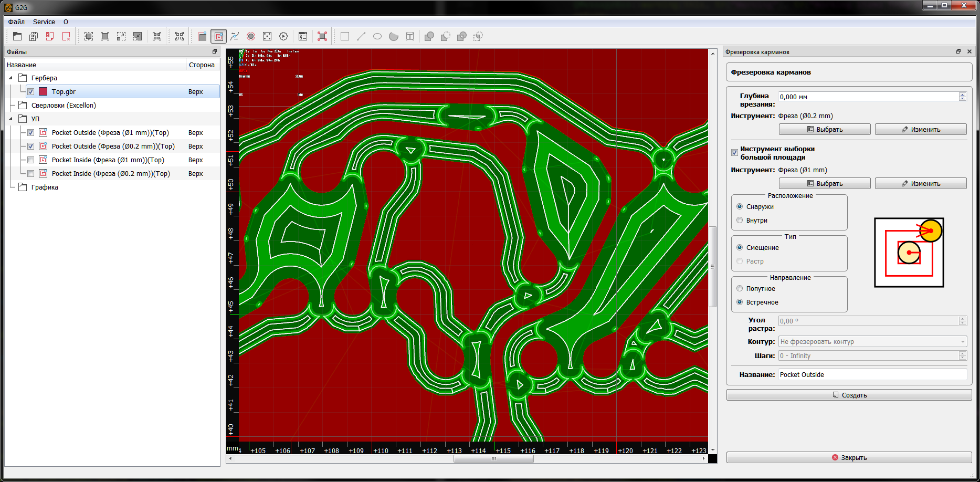Click the five-dot dice toolbar icon
This screenshot has height=482, width=980.
coord(267,36)
